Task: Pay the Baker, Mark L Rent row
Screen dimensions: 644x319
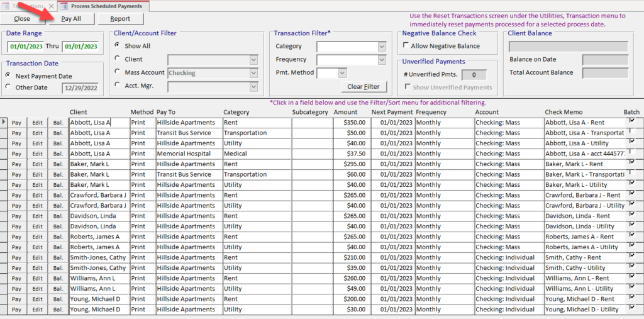Action: coord(16,164)
